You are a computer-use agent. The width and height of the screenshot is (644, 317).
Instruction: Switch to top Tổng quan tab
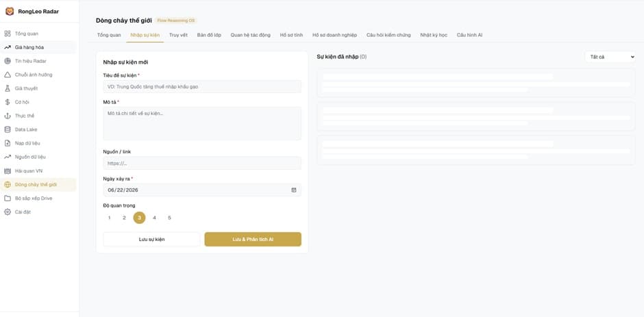click(109, 35)
